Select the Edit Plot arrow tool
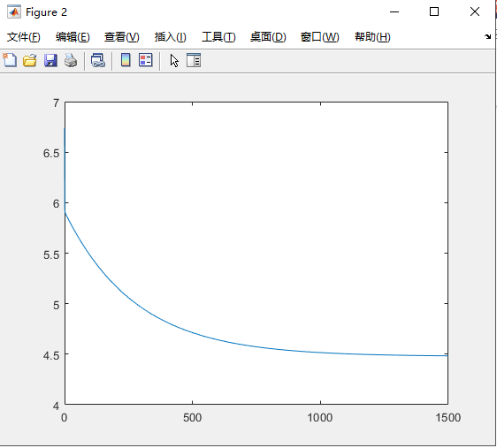497x448 pixels. (174, 60)
